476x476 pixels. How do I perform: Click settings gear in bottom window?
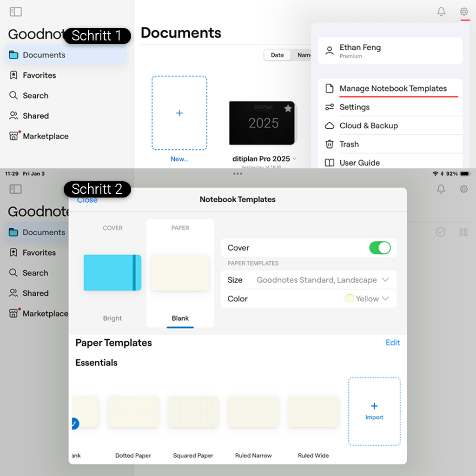[x=463, y=189]
